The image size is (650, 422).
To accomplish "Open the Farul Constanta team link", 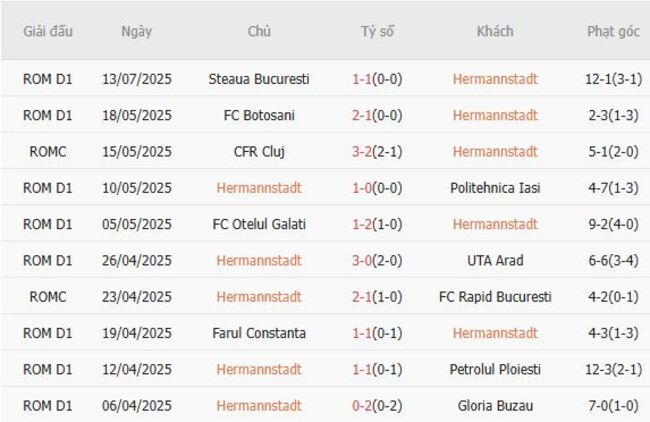I will tap(259, 333).
